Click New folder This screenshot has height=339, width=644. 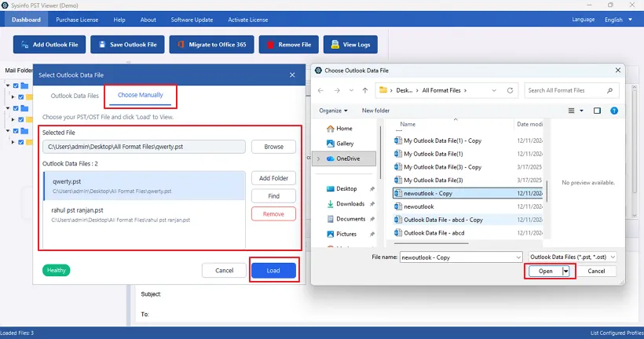coord(376,111)
